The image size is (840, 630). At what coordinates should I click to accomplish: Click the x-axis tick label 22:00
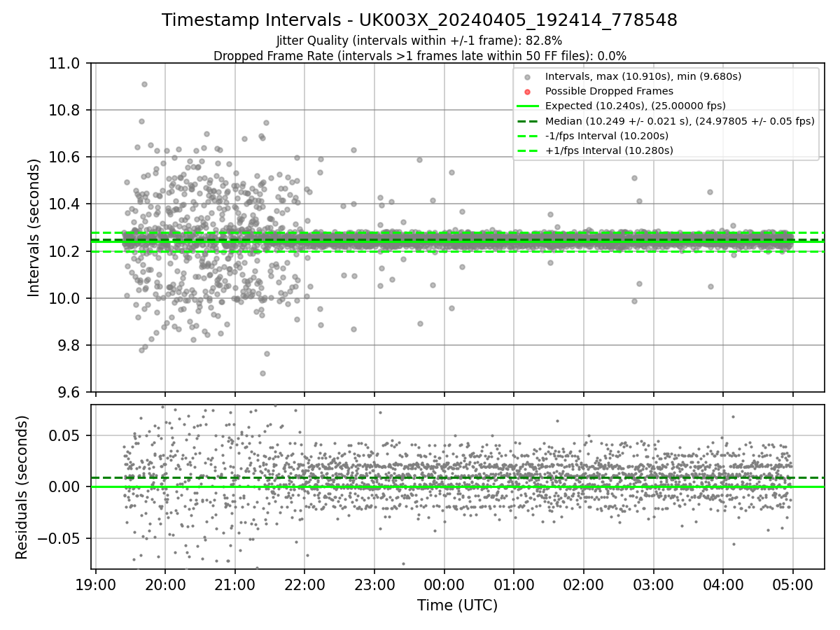pos(304,584)
